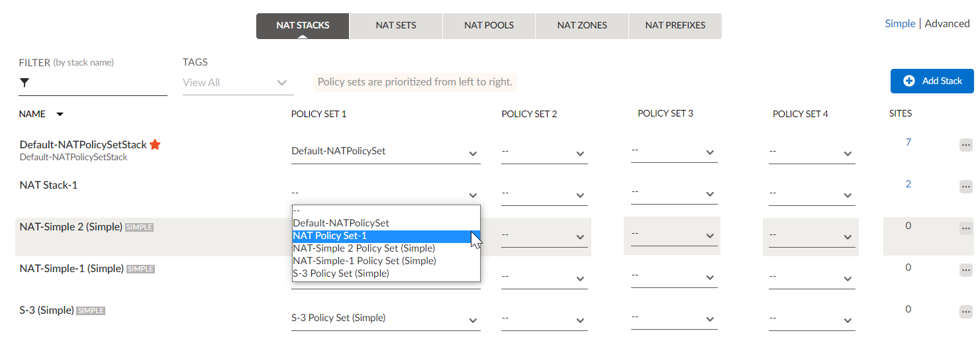The height and width of the screenshot is (337, 980).
Task: Switch to Advanced view mode
Action: point(947,24)
